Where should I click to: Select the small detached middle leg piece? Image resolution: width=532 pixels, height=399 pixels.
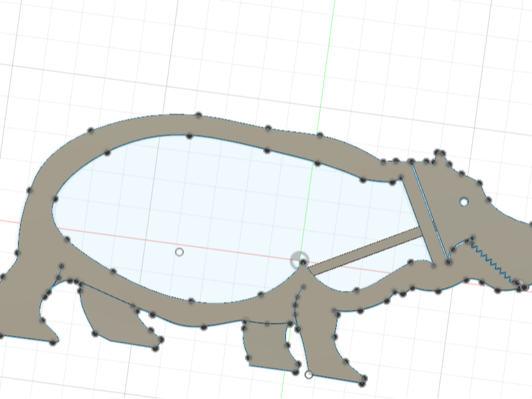[270, 346]
